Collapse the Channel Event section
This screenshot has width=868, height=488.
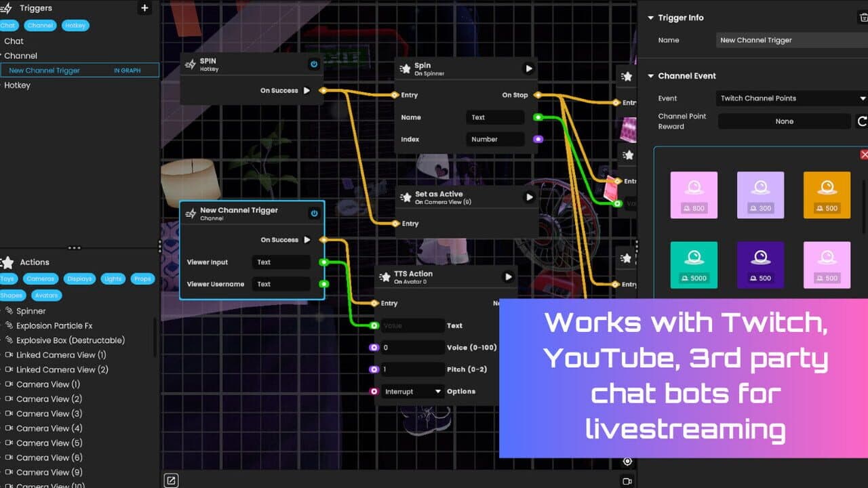click(651, 76)
